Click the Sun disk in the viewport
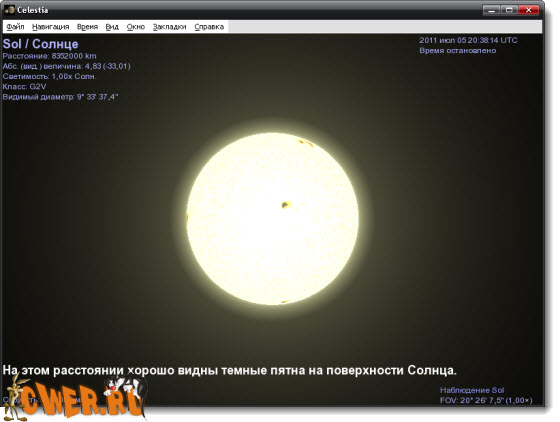This screenshot has width=560, height=422. (272, 219)
